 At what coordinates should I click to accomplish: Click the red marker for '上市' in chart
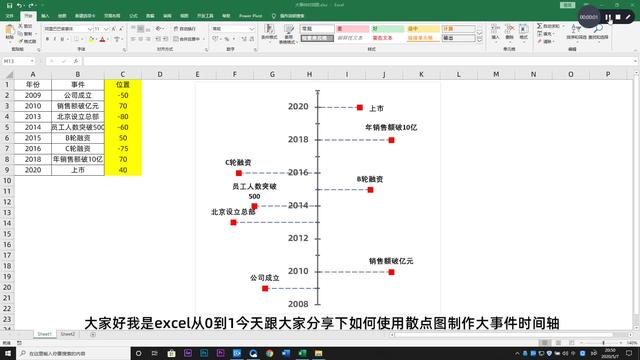click(x=360, y=107)
